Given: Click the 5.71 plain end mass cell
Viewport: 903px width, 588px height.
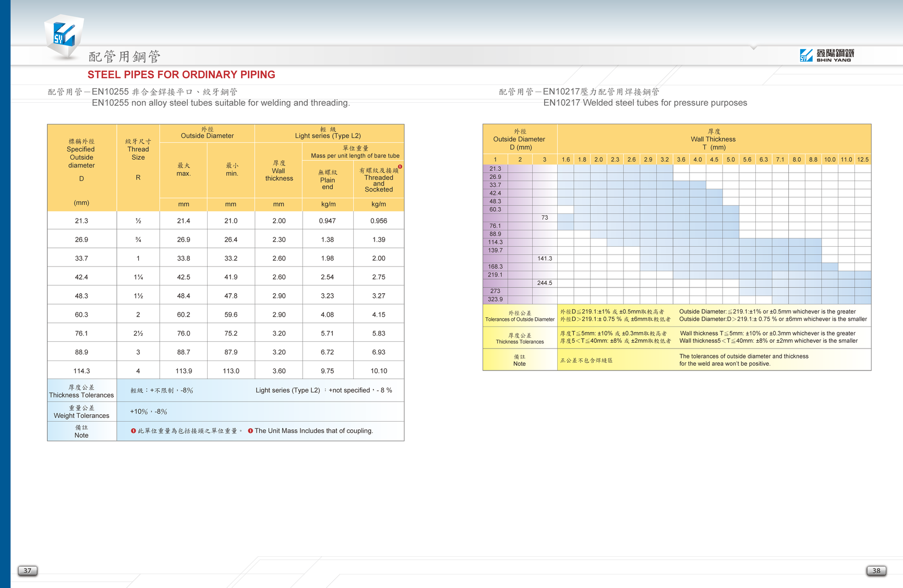Looking at the screenshot, I should pos(328,333).
